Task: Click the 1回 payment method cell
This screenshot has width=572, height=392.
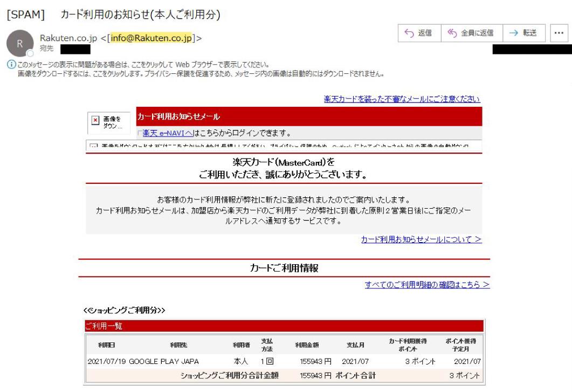Action: click(267, 362)
